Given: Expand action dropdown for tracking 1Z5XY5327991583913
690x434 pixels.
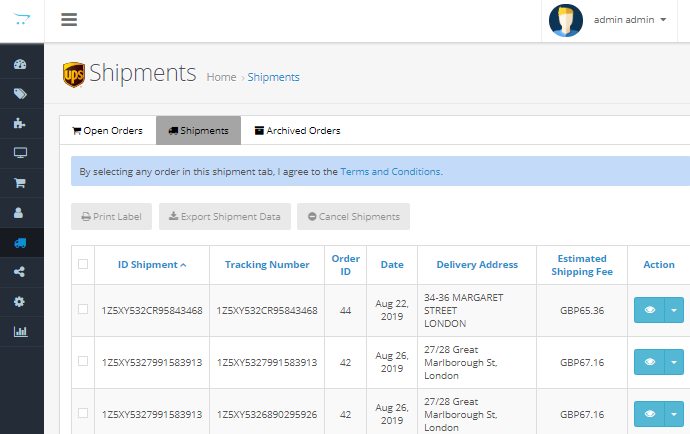Looking at the screenshot, I should point(674,362).
